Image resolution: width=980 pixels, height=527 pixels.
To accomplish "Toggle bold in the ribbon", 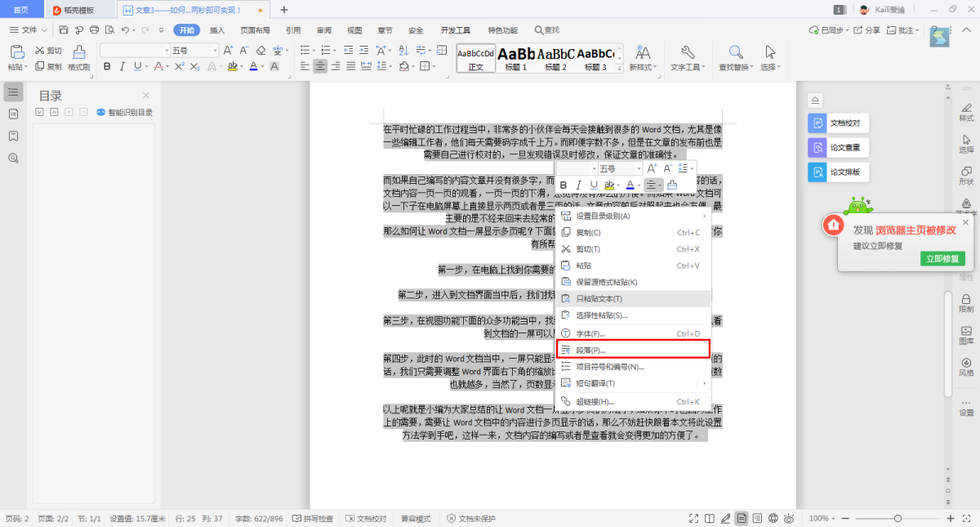I will (x=107, y=66).
